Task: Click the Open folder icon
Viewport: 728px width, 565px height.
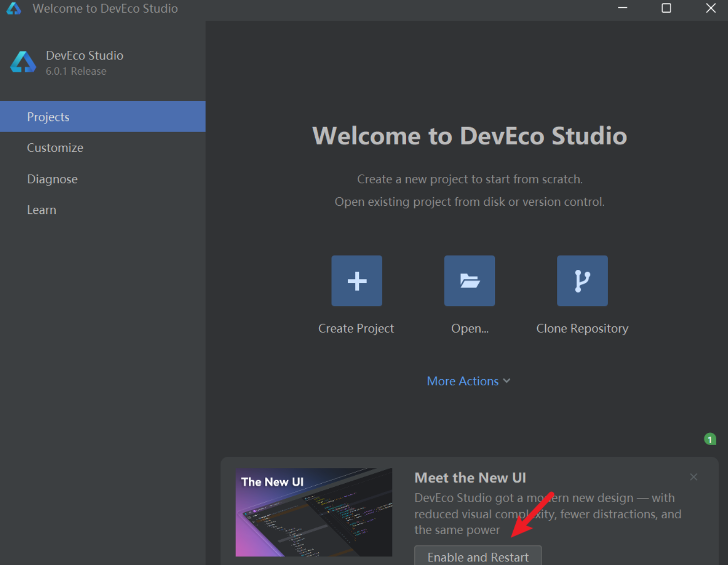Action: [x=470, y=281]
